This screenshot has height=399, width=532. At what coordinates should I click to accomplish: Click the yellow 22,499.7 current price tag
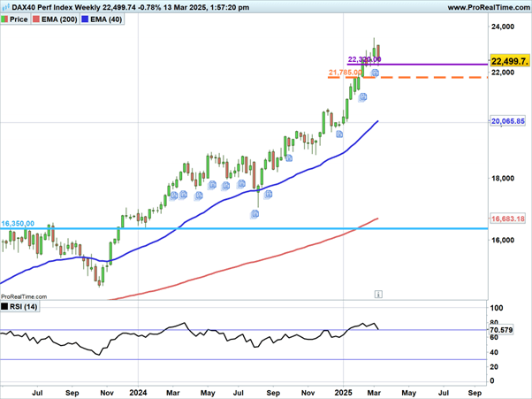(x=510, y=61)
